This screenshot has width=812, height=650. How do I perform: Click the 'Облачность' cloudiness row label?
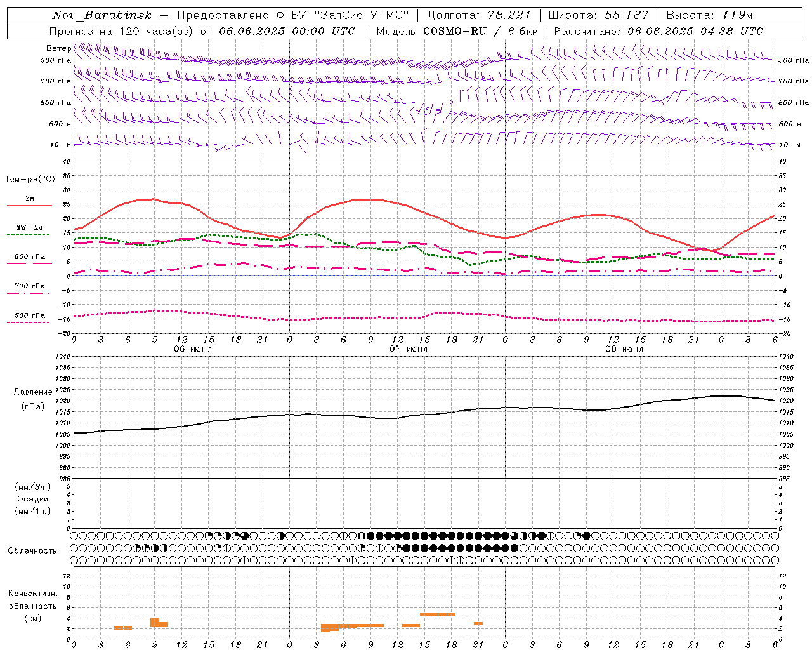(x=32, y=551)
